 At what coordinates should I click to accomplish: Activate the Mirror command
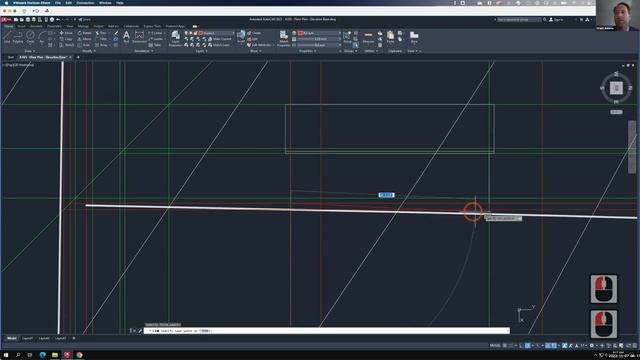[x=84, y=39]
